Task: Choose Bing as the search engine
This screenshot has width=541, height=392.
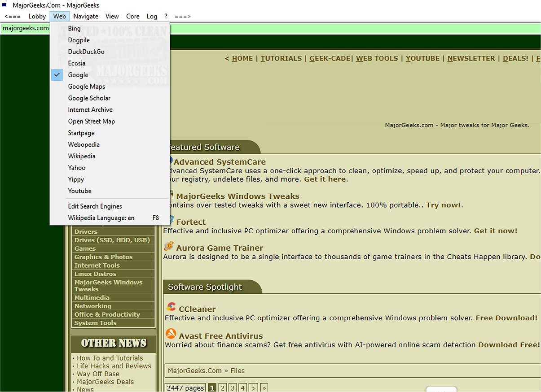Action: (x=110, y=28)
